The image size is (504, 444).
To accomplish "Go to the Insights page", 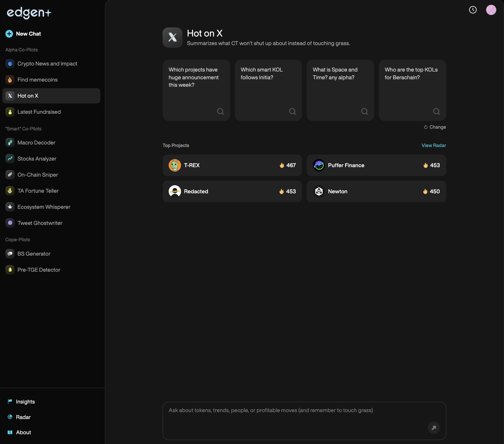I will (x=25, y=402).
